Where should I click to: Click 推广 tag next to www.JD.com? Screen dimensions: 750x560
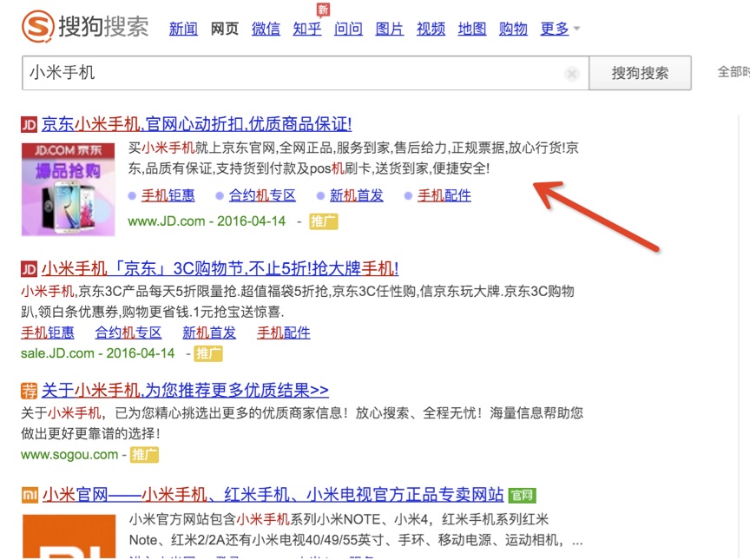[x=323, y=221]
